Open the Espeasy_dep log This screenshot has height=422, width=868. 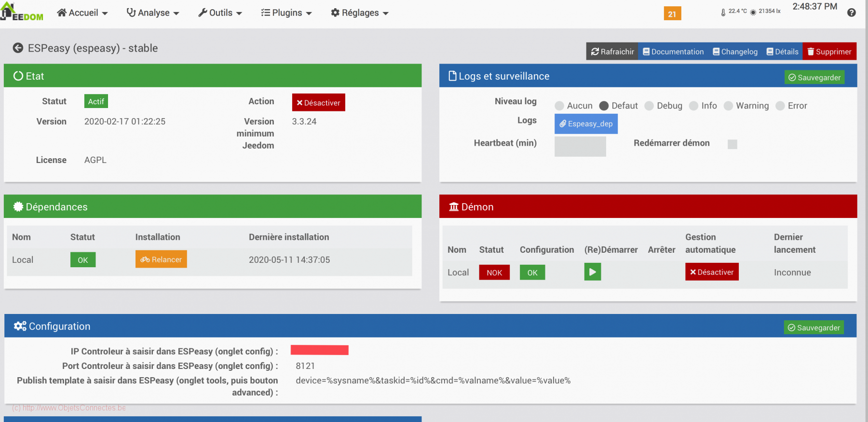click(586, 123)
